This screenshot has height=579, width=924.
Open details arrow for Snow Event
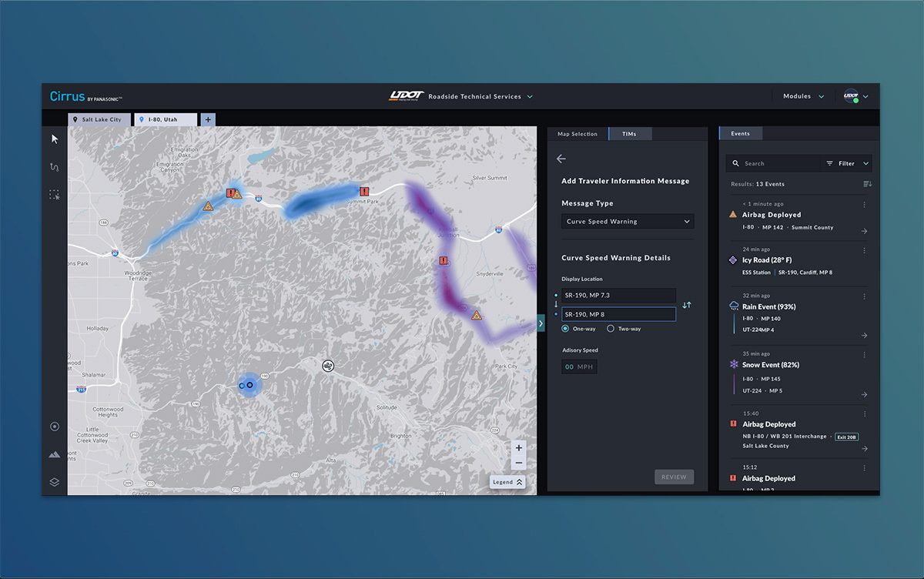pyautogui.click(x=865, y=395)
